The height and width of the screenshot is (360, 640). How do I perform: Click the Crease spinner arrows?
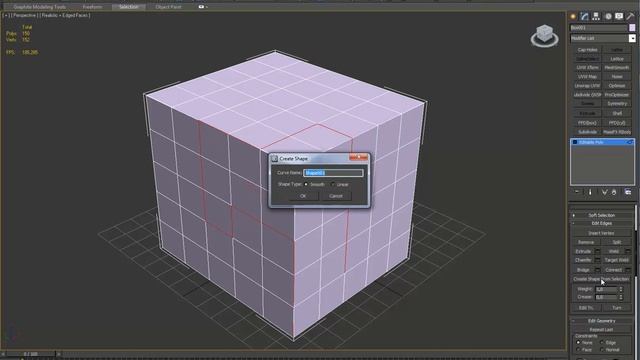coord(621,297)
